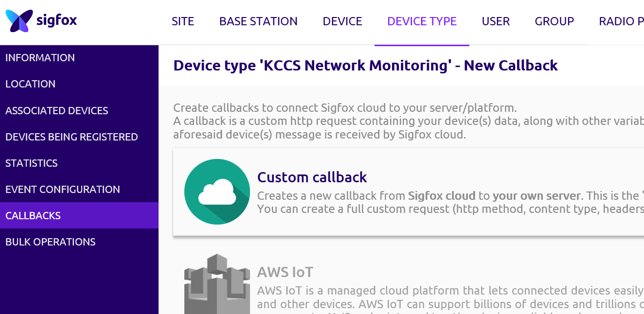
Task: Navigate to the GROUP tab
Action: pyautogui.click(x=554, y=21)
